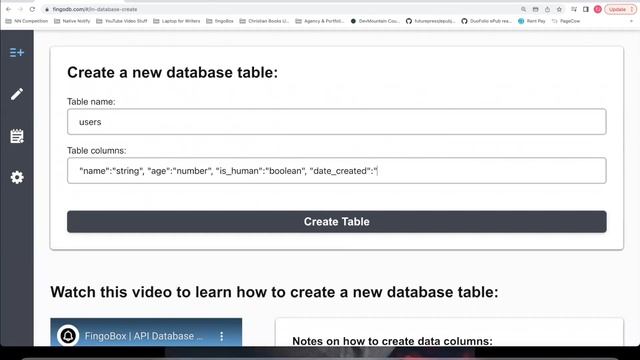The image size is (640, 360).
Task: Click the Update button in Chrome
Action: click(x=620, y=9)
